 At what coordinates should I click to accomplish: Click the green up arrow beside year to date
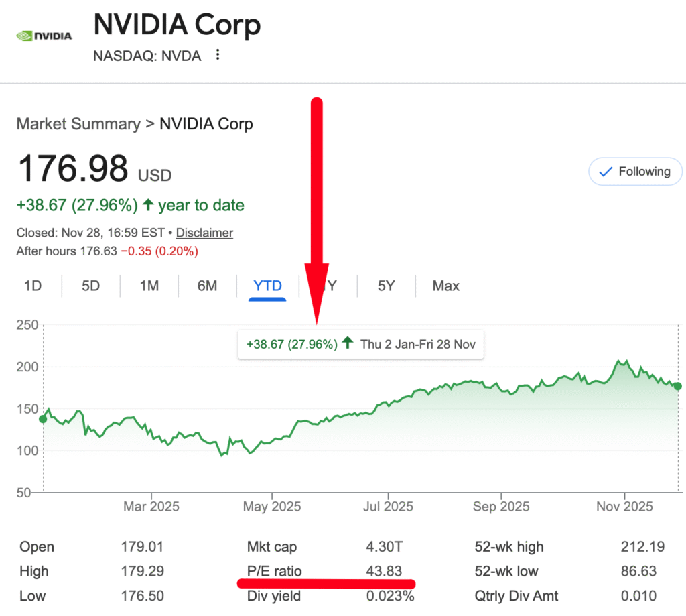click(148, 205)
